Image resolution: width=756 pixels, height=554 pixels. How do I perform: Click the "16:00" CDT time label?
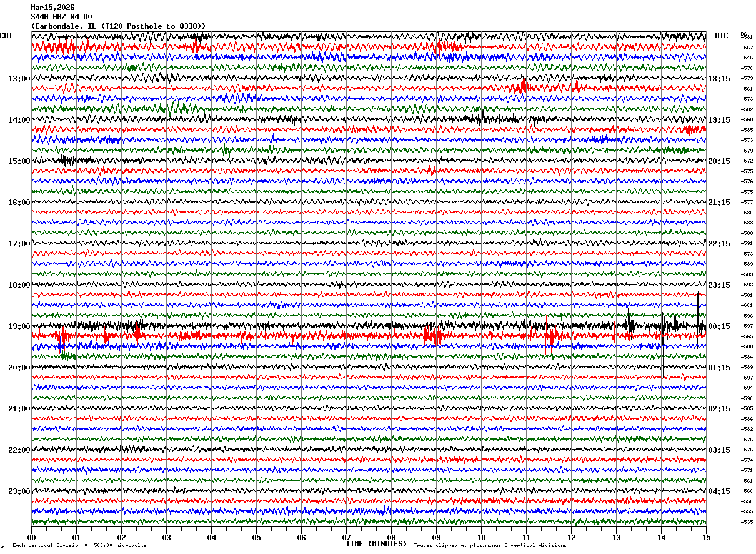tap(19, 203)
